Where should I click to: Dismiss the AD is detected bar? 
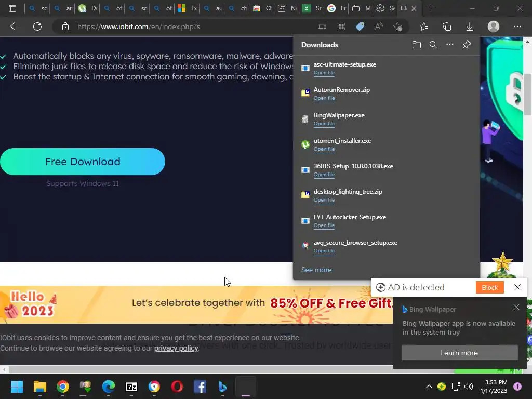tap(517, 287)
